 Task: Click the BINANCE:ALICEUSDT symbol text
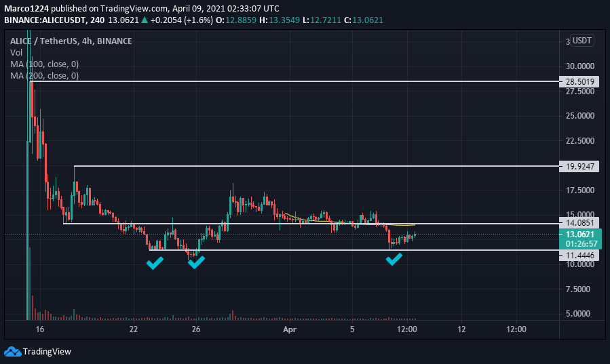[45, 20]
